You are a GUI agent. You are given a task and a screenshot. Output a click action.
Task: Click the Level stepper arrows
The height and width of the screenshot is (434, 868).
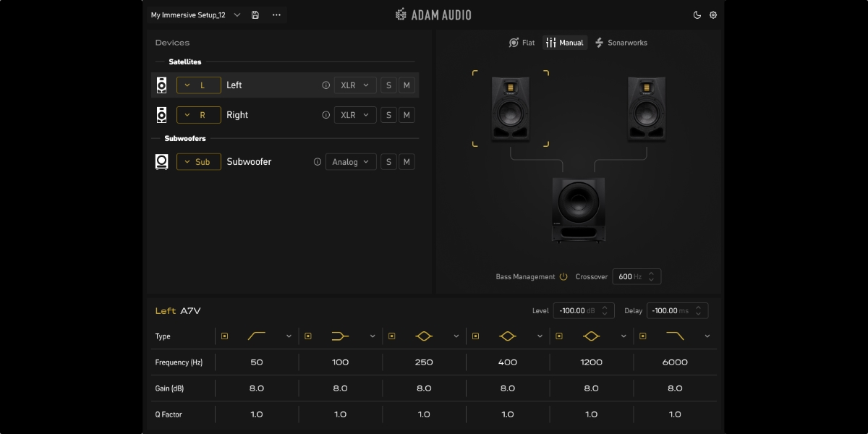pos(605,311)
